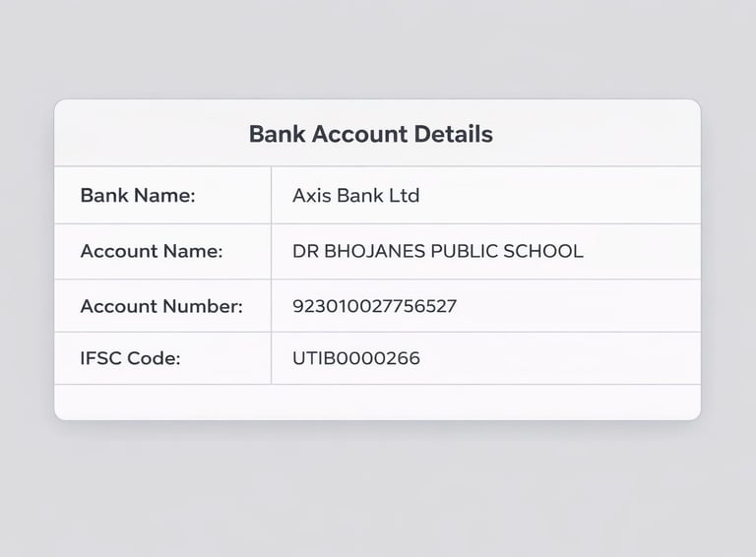756x557 pixels.
Task: Click the gray background above the card
Action: pos(378,48)
